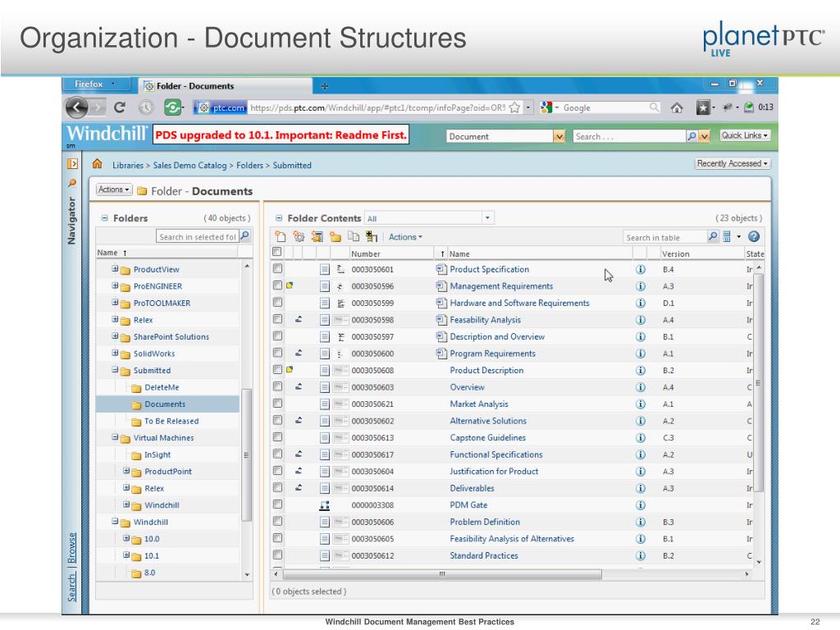Open the Alternative Solutions document link

click(x=488, y=421)
